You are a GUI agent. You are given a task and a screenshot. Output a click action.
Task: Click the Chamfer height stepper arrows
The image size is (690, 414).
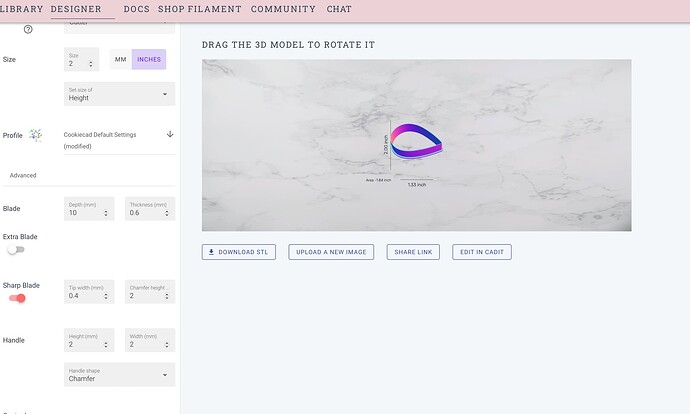click(167, 297)
